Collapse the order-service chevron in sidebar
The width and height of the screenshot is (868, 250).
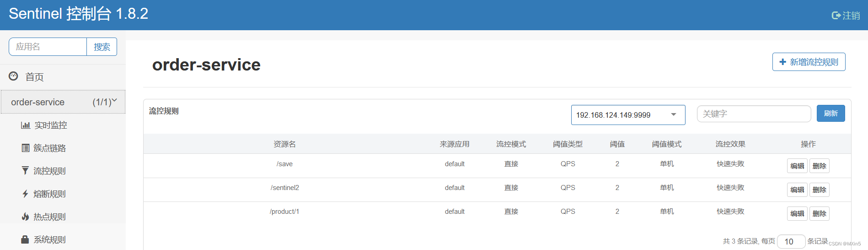pos(114,100)
